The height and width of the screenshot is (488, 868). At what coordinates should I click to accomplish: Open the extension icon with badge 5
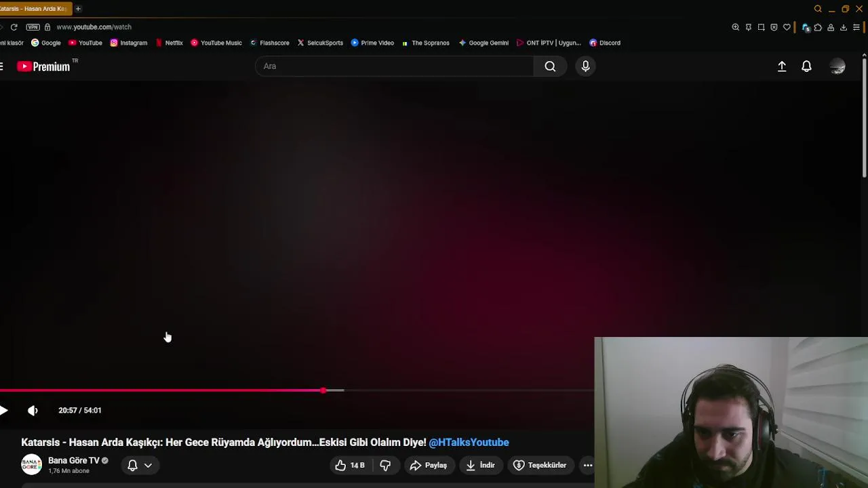pyautogui.click(x=806, y=28)
